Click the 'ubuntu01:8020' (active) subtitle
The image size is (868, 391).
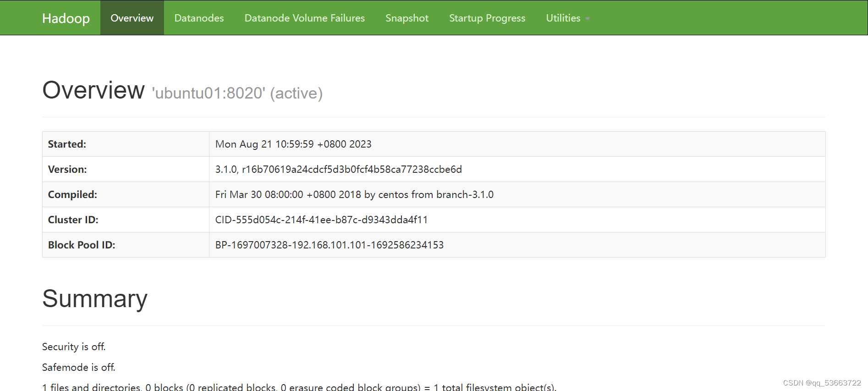pyautogui.click(x=237, y=93)
